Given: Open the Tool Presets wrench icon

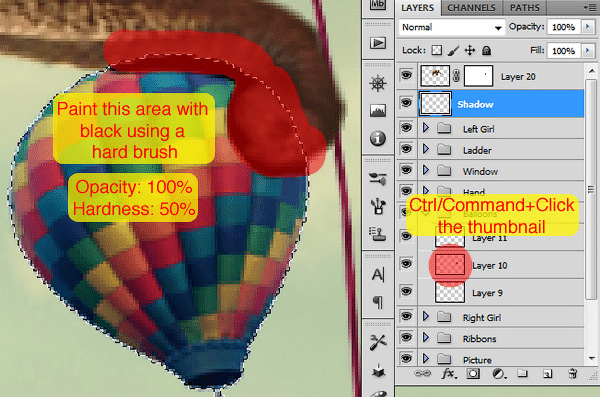Looking at the screenshot, I should [378, 343].
